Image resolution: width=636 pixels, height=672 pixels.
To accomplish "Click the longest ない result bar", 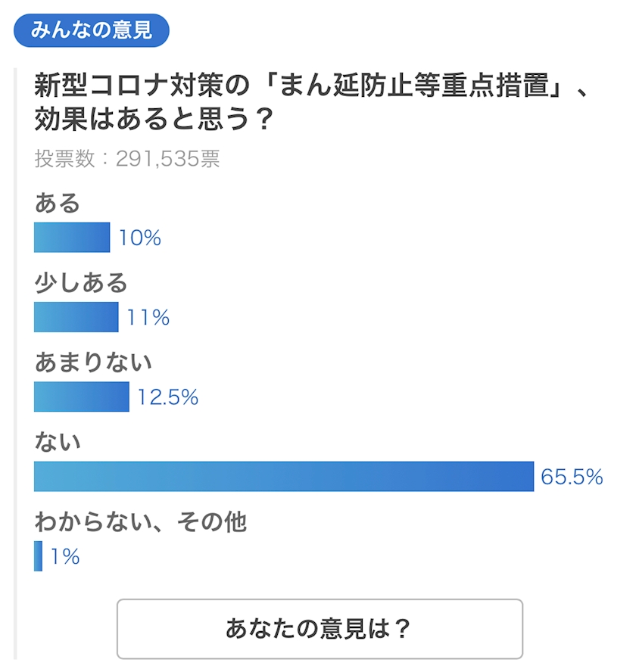I will pos(284,477).
